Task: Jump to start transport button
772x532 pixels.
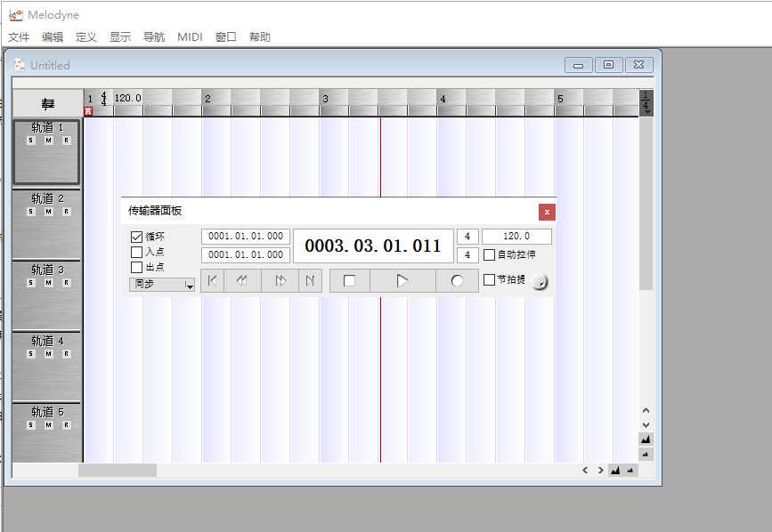Action: tap(212, 281)
